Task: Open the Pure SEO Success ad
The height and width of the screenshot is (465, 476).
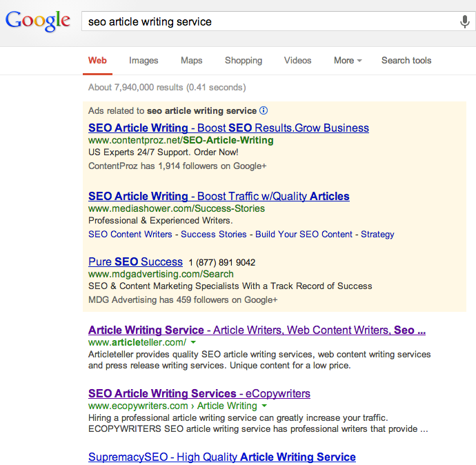Action: pos(135,261)
